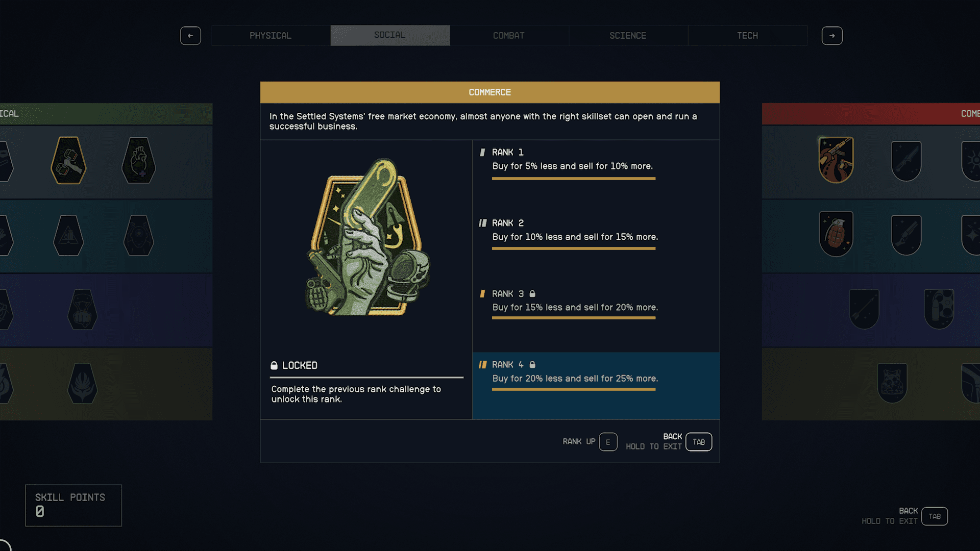980x551 pixels.
Task: Select the anatomical heart skill badge
Action: (139, 160)
